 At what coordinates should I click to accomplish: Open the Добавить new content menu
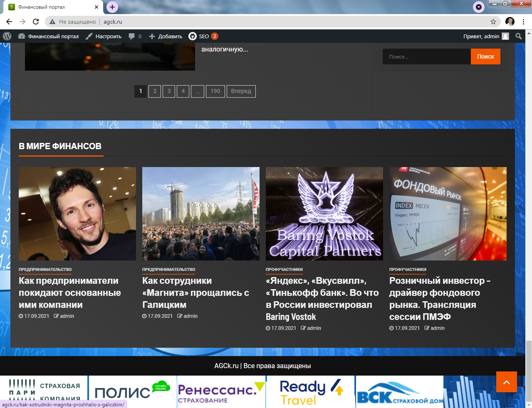(166, 36)
